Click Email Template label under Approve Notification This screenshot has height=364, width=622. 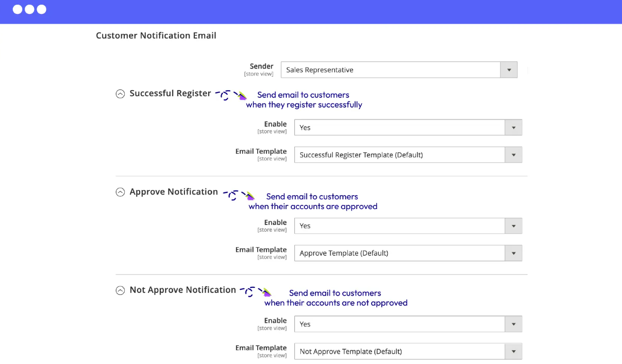261,250
